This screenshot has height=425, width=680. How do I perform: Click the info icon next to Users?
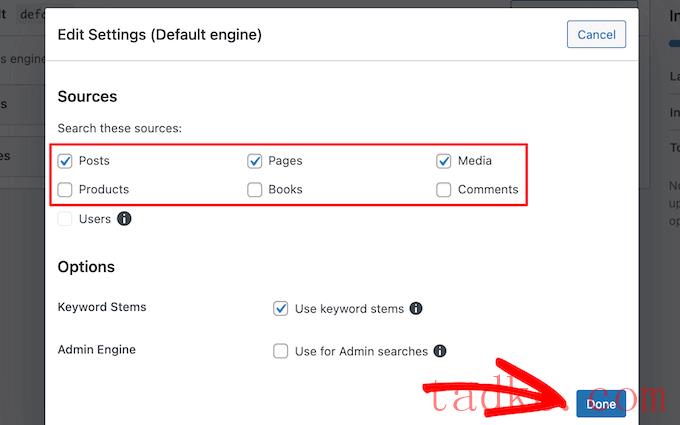click(x=124, y=218)
